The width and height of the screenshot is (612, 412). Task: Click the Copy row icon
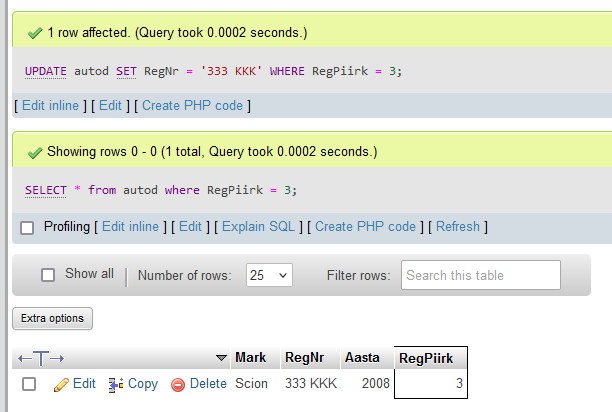pyautogui.click(x=115, y=384)
